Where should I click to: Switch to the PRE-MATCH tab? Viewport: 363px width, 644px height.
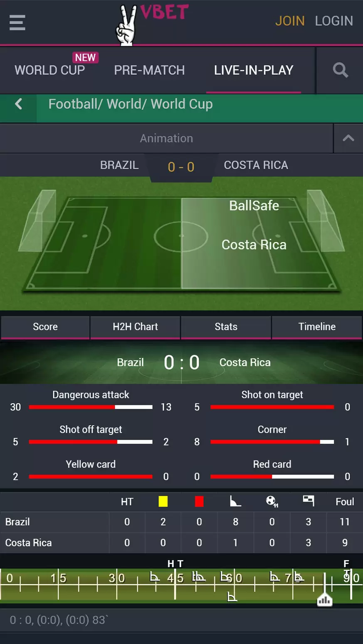[149, 70]
